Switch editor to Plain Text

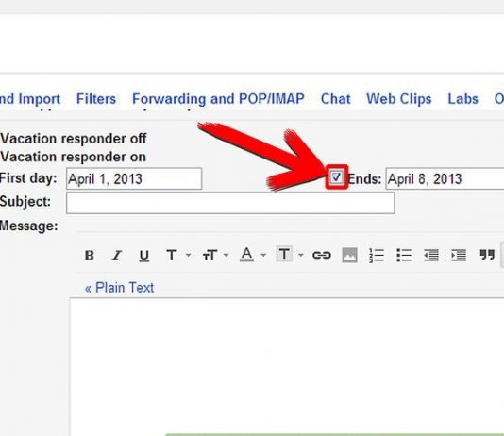[119, 288]
